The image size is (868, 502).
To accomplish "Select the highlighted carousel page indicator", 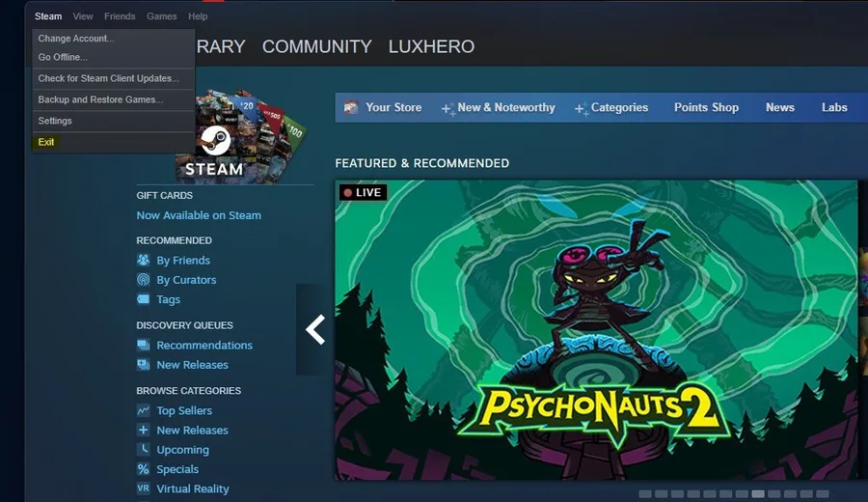I will point(758,493).
